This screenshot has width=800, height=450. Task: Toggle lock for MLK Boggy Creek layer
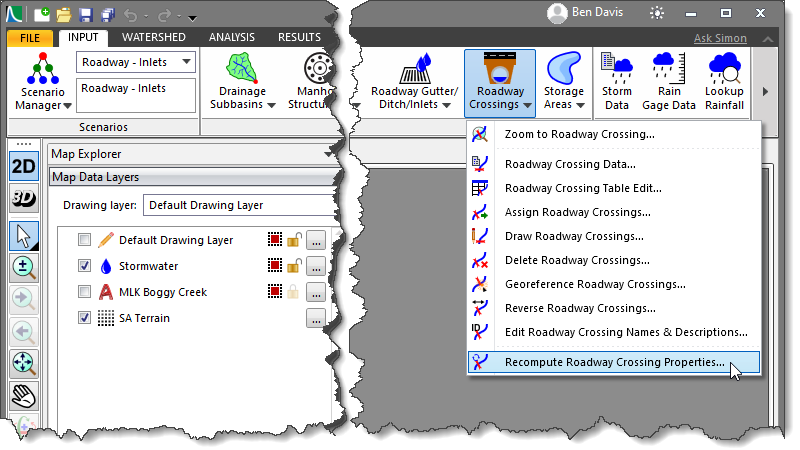click(294, 291)
